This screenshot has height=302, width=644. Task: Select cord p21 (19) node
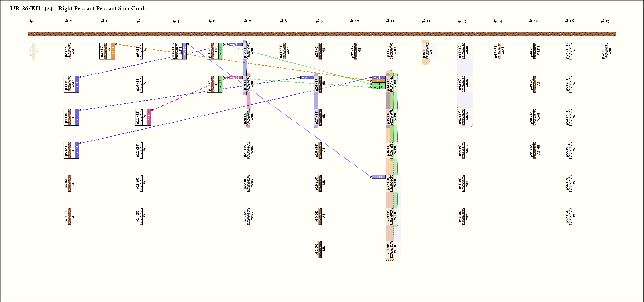(249, 150)
